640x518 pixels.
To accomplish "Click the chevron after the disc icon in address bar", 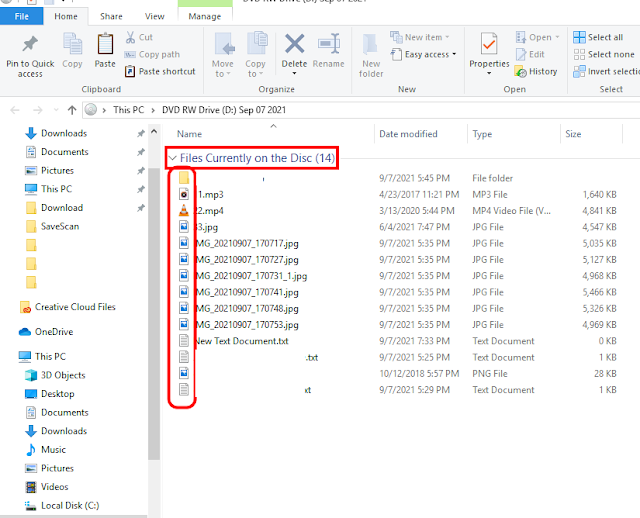I will (104, 110).
